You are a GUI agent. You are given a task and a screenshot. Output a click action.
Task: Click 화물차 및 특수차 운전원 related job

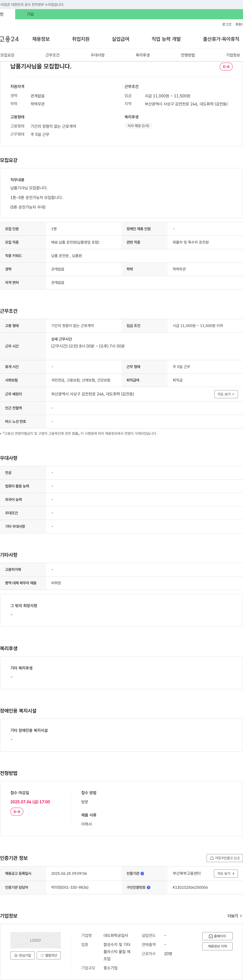(191, 242)
